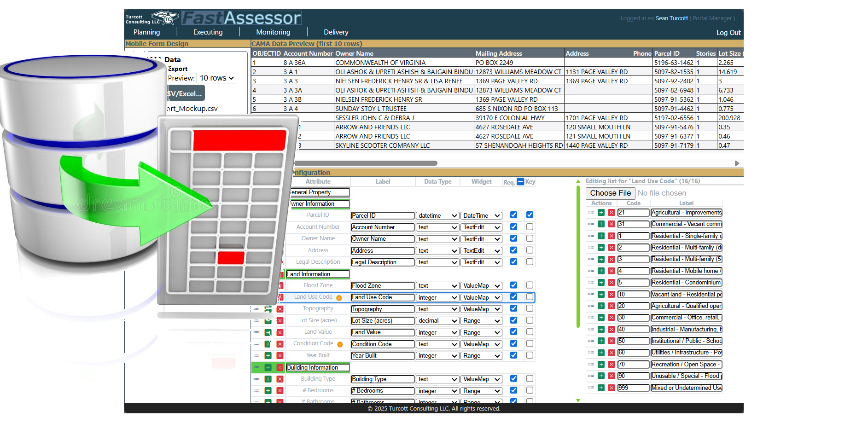Change the Widget dropdown for Building Type
The height and width of the screenshot is (423, 868).
(481, 379)
